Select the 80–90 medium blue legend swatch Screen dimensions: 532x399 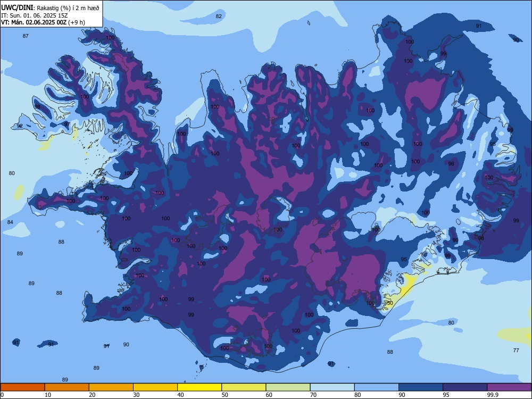pyautogui.click(x=376, y=387)
